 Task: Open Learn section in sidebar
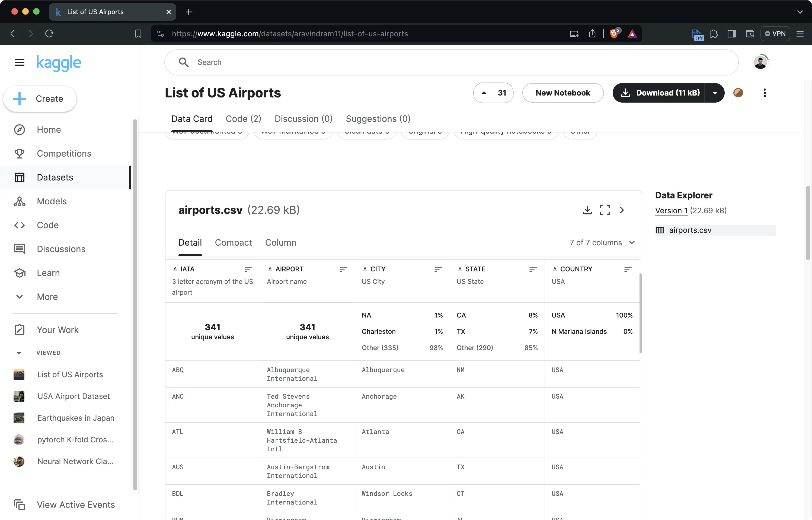[x=65, y=273]
